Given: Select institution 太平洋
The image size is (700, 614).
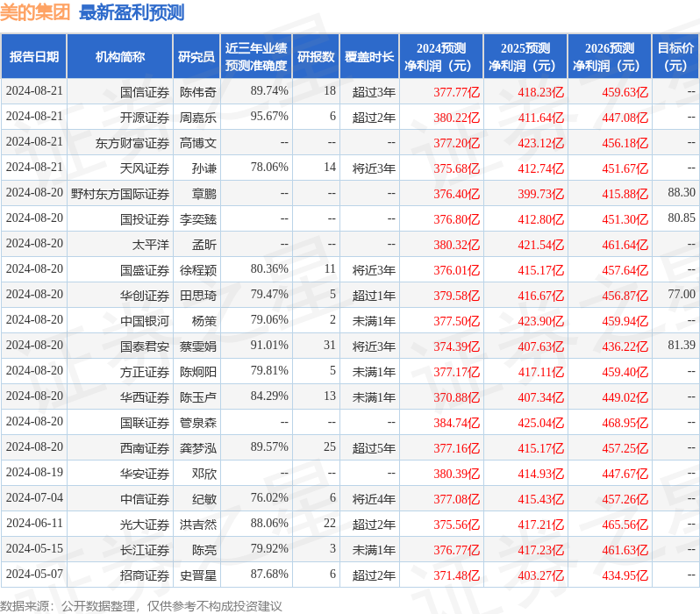Looking at the screenshot, I should [151, 245].
